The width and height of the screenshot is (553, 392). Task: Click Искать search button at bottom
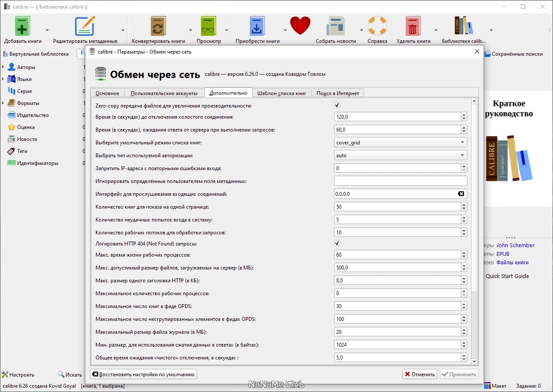[69, 374]
